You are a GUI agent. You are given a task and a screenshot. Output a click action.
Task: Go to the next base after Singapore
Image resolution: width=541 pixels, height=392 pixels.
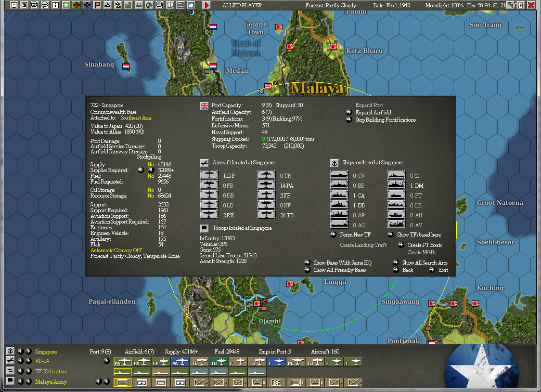pos(29,351)
